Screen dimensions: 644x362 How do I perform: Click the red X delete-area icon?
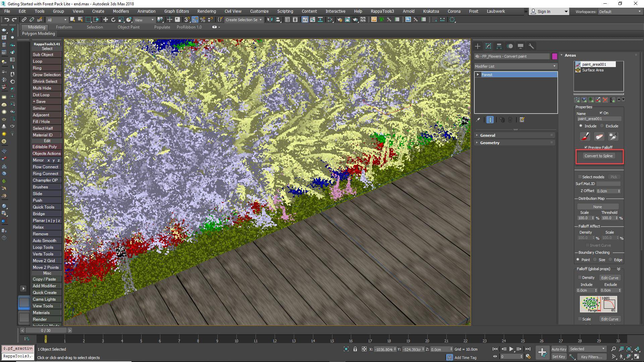[605, 100]
